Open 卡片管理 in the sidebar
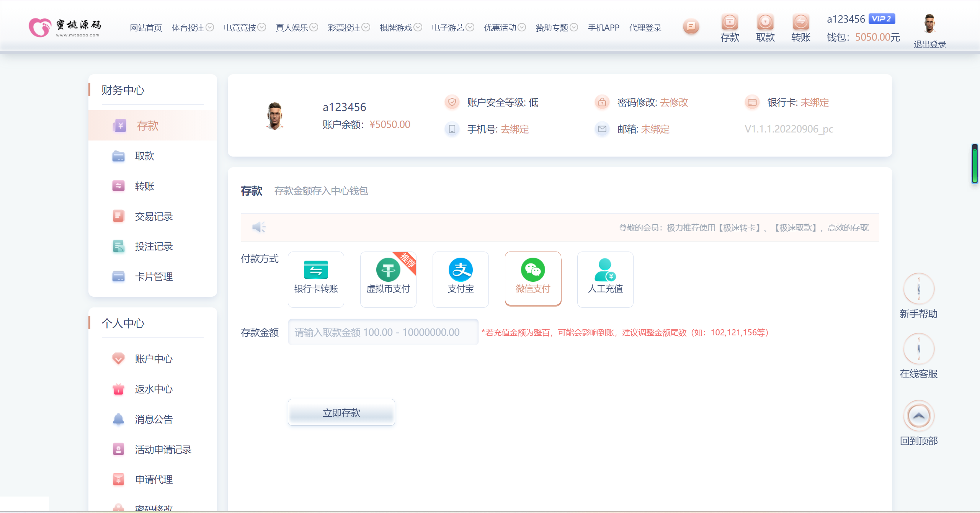980x513 pixels. tap(154, 276)
